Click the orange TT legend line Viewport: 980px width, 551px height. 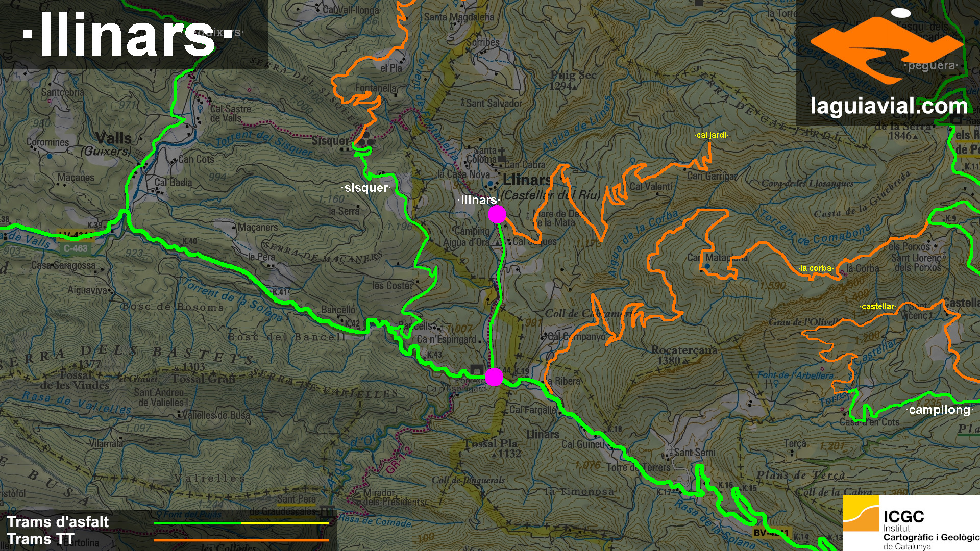(241, 540)
